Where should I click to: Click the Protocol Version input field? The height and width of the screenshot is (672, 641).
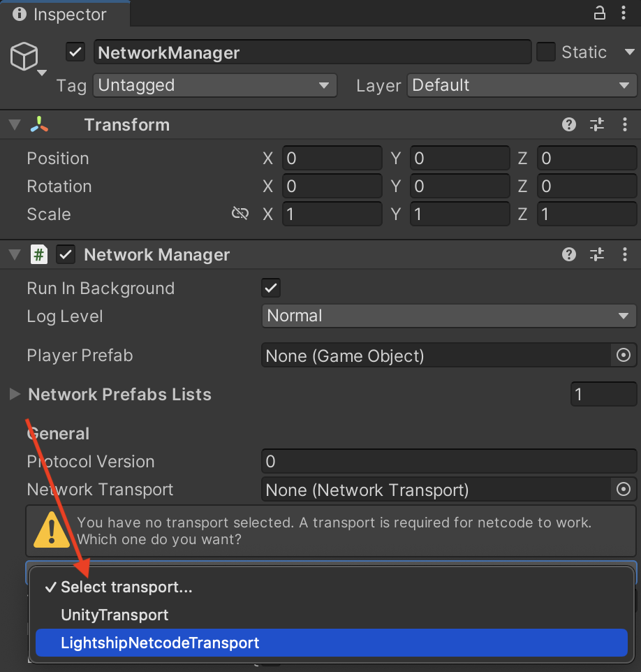(x=449, y=461)
